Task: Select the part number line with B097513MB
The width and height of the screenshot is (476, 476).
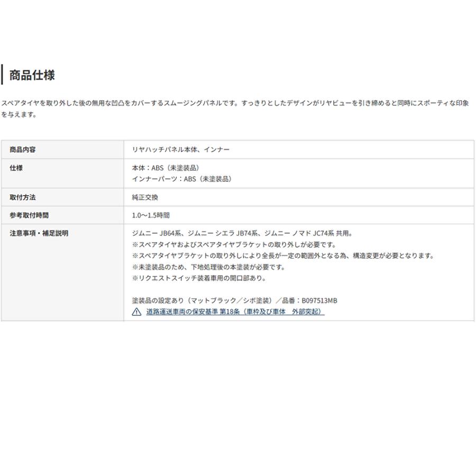Action: pos(235,300)
